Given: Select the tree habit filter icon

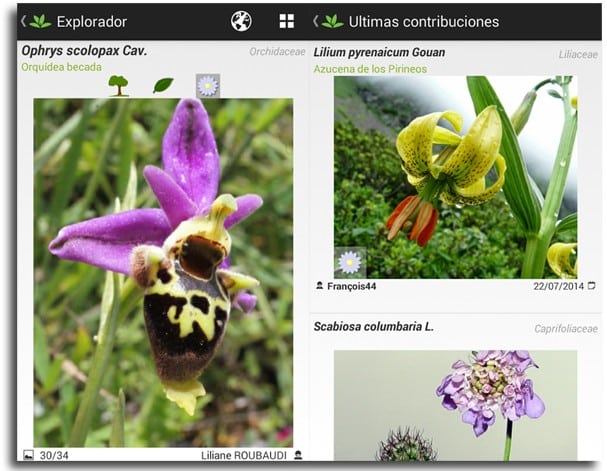Looking at the screenshot, I should [x=118, y=86].
